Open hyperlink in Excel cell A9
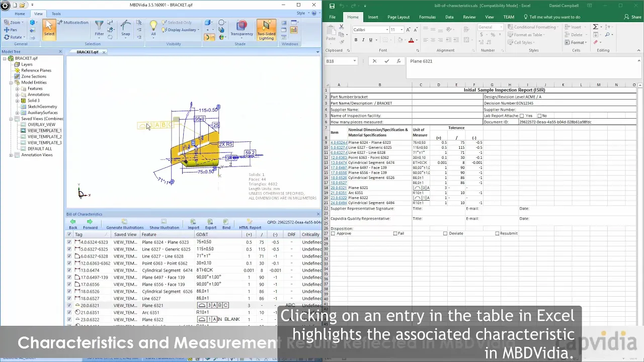Image resolution: width=644 pixels, height=362 pixels. coord(339,142)
